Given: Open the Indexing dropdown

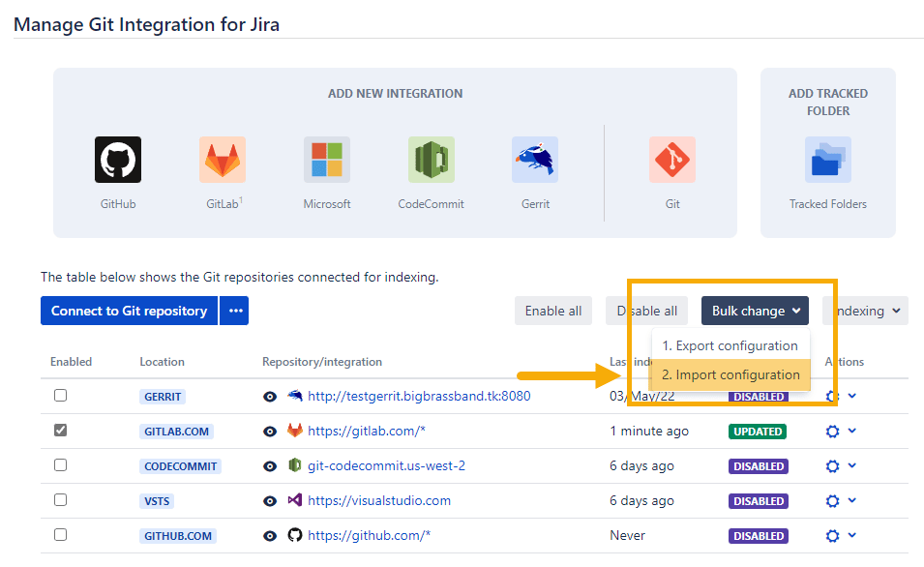Looking at the screenshot, I should pos(865,311).
